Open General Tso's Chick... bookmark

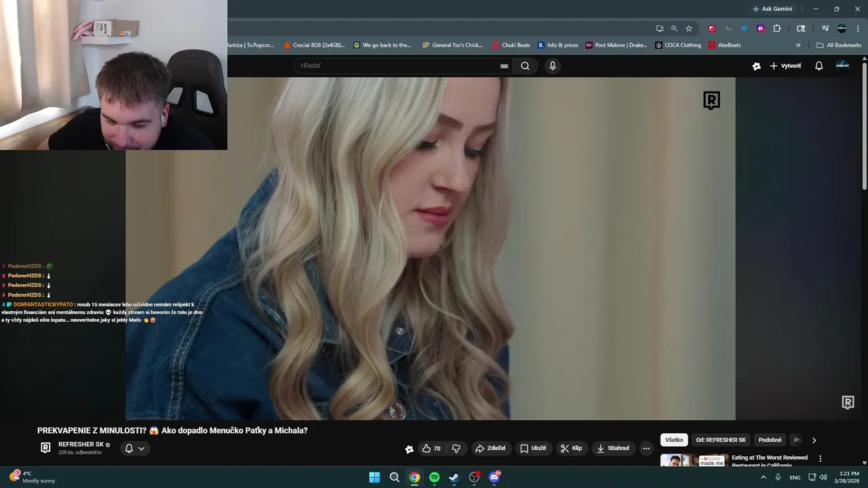[x=452, y=45]
